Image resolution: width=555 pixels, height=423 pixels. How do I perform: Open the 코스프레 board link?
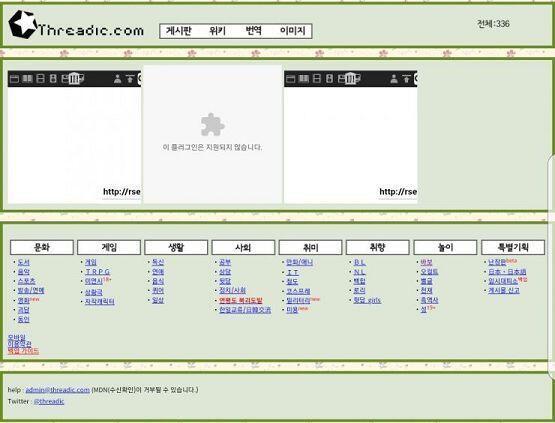coord(298,291)
